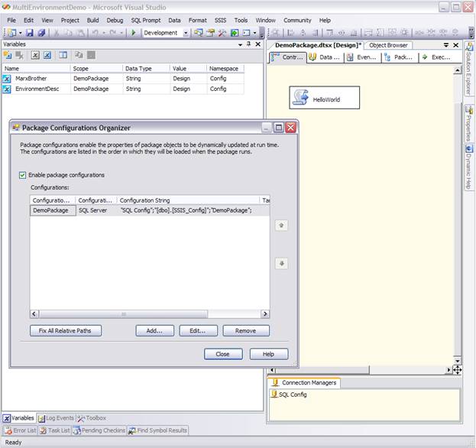Toggle Show All Variables icon
Image resolution: width=476 pixels, height=448 pixels.
(x=47, y=55)
